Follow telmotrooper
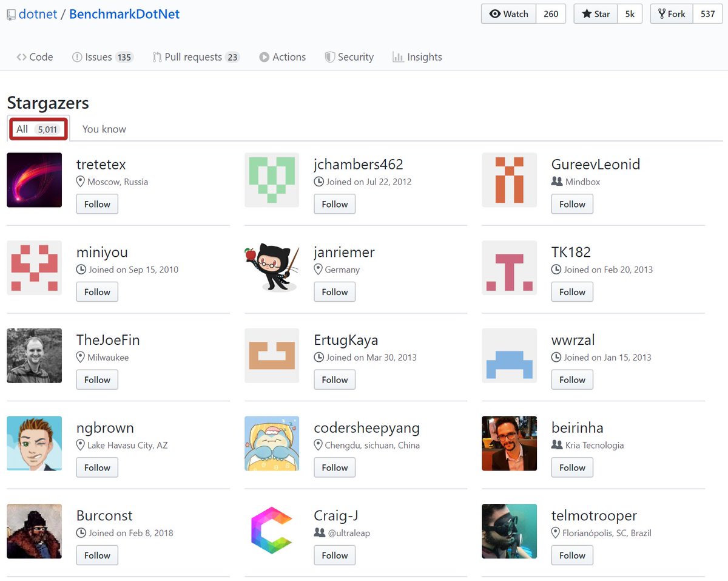 point(572,556)
